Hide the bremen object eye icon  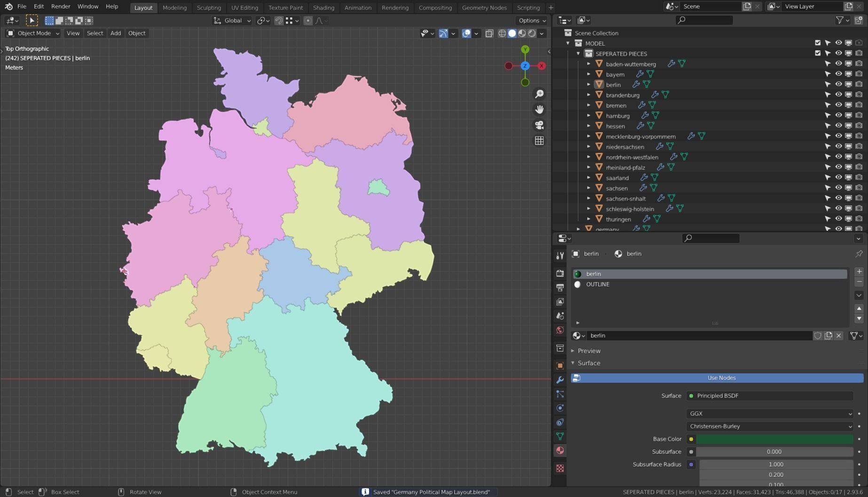838,105
